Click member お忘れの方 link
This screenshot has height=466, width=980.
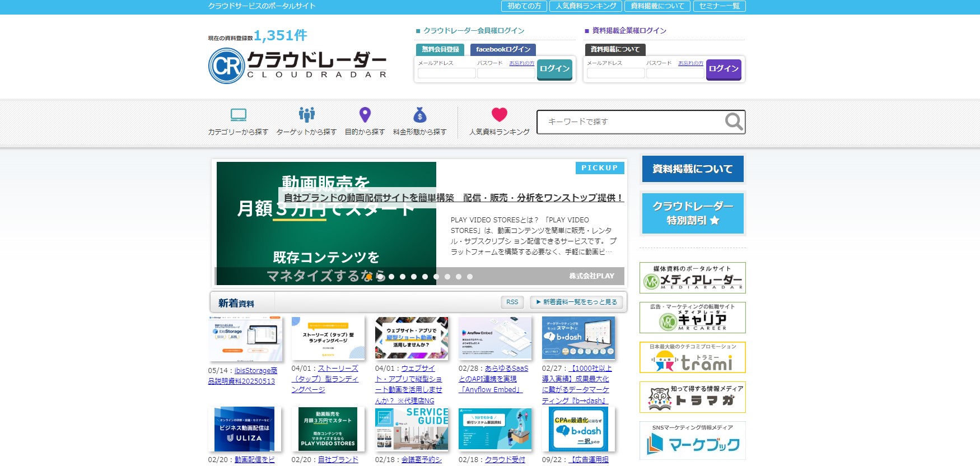click(521, 63)
